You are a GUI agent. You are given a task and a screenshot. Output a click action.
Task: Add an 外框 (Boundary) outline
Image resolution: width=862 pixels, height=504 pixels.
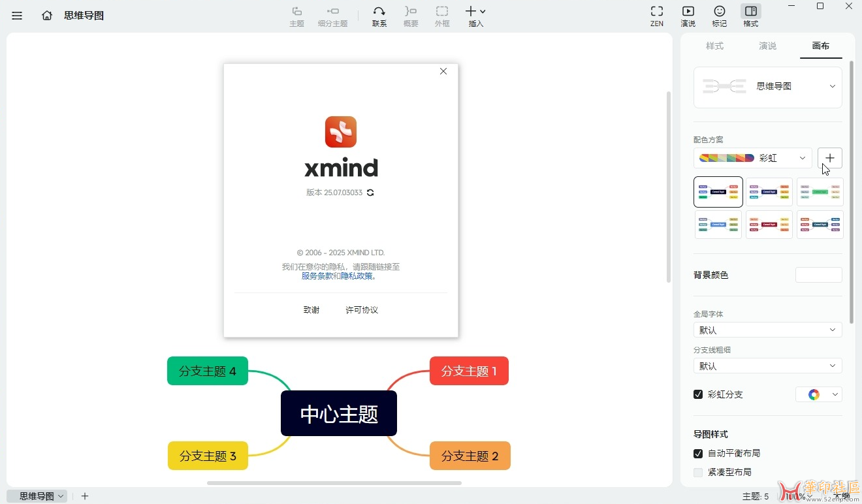click(442, 16)
